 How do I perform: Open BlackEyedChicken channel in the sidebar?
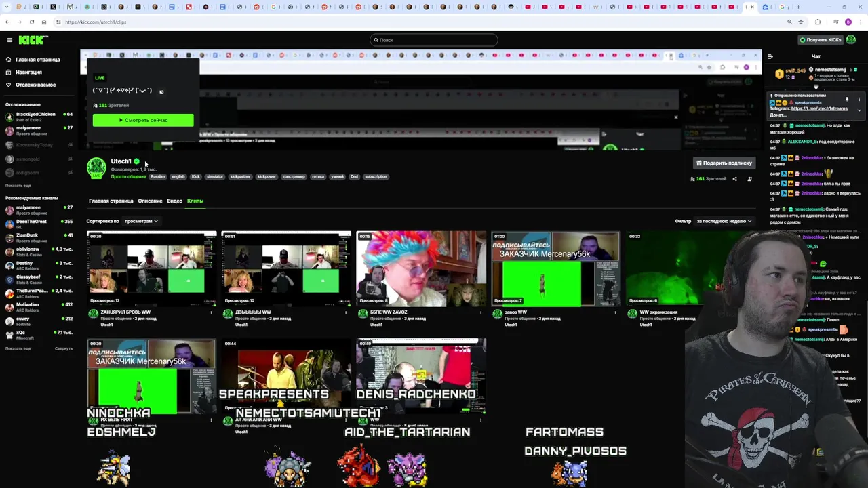39,117
